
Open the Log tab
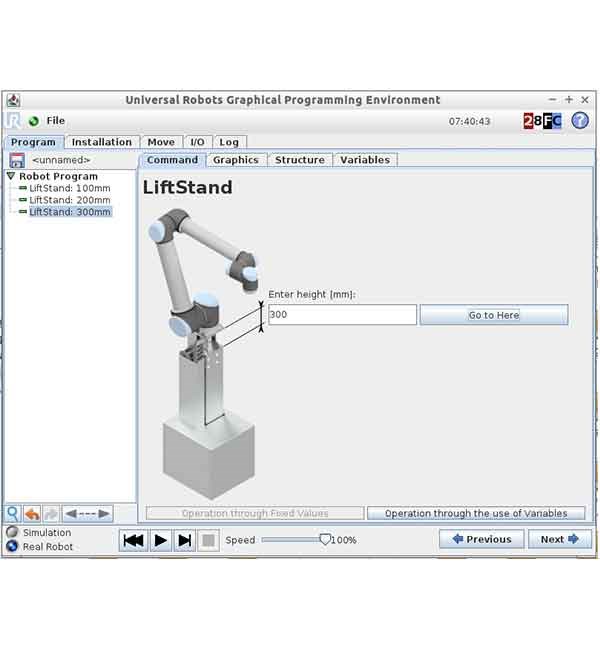click(229, 142)
